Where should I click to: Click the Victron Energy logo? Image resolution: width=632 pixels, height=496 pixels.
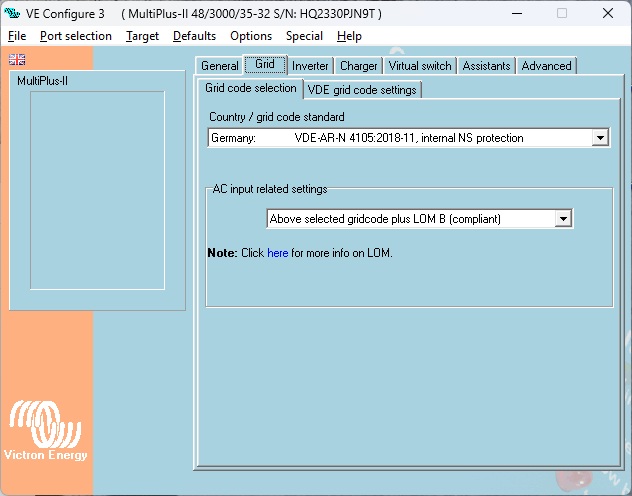45,430
